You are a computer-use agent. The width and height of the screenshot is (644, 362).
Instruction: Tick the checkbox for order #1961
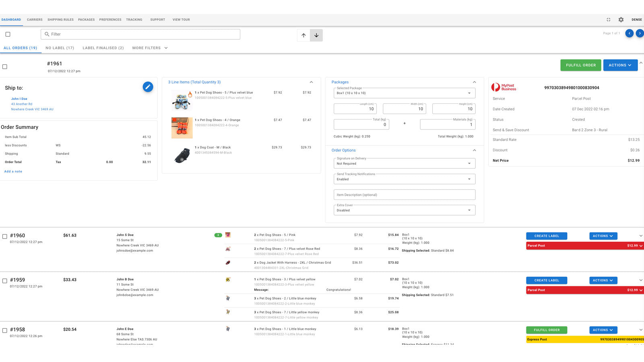tap(5, 67)
